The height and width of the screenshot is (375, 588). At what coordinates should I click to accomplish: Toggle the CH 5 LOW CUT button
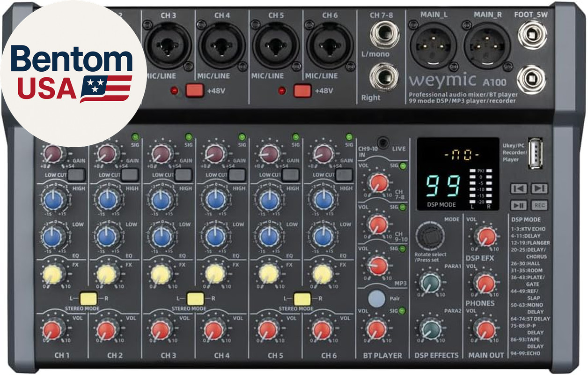point(291,175)
